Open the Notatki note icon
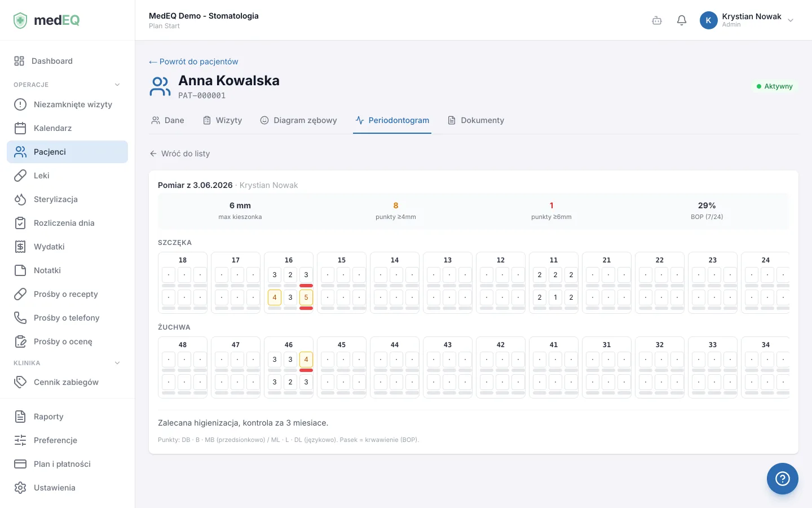This screenshot has height=508, width=812. (20, 270)
